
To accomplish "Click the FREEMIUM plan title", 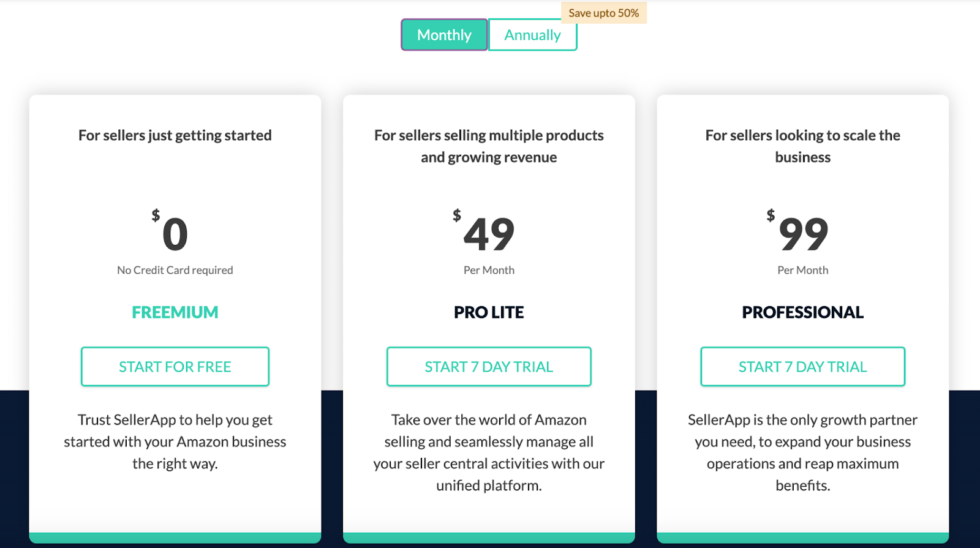I will (x=175, y=312).
